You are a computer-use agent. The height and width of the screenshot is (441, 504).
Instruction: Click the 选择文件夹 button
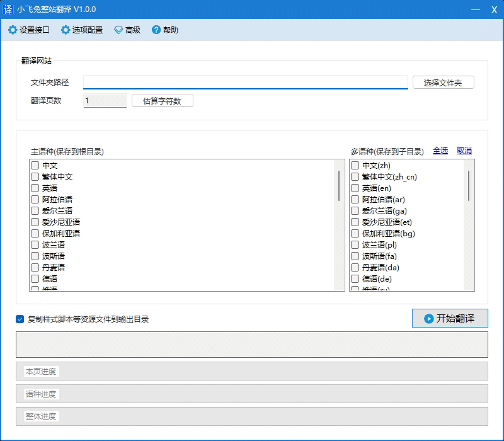tap(443, 83)
